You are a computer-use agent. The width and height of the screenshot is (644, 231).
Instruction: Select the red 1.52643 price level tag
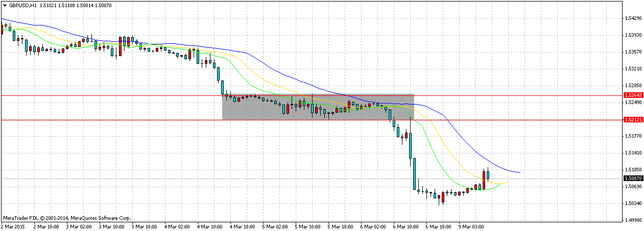tap(632, 95)
